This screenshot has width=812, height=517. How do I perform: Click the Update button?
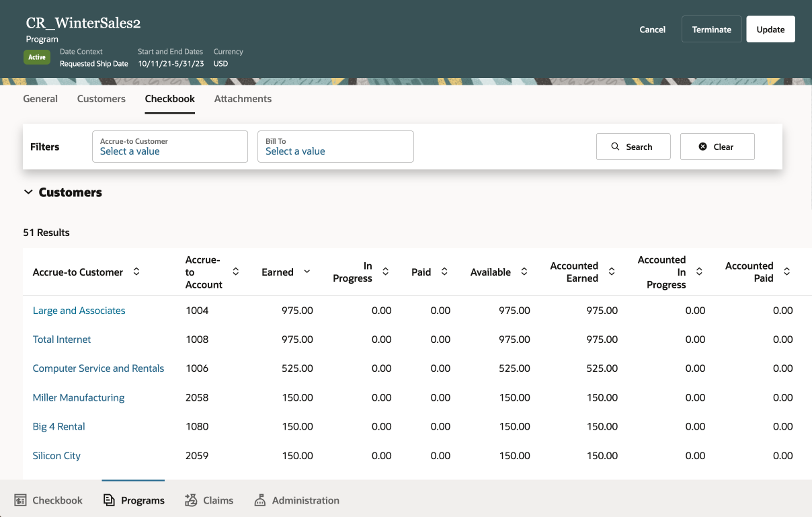tap(770, 29)
